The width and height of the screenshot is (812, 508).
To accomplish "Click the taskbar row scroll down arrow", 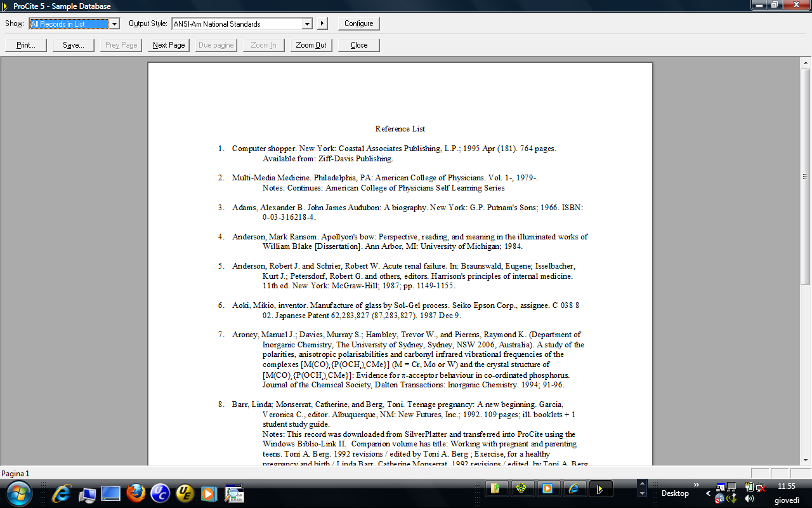I will tap(642, 493).
